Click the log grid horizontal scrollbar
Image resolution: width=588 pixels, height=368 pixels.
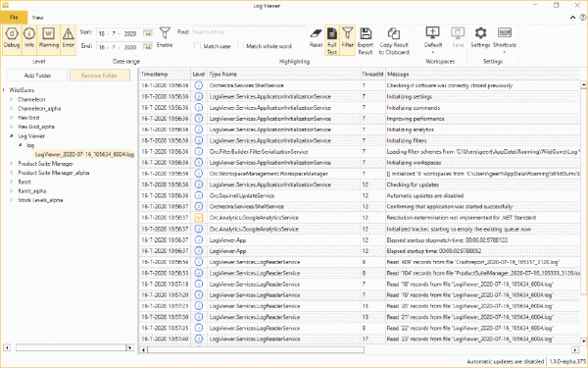click(x=256, y=350)
